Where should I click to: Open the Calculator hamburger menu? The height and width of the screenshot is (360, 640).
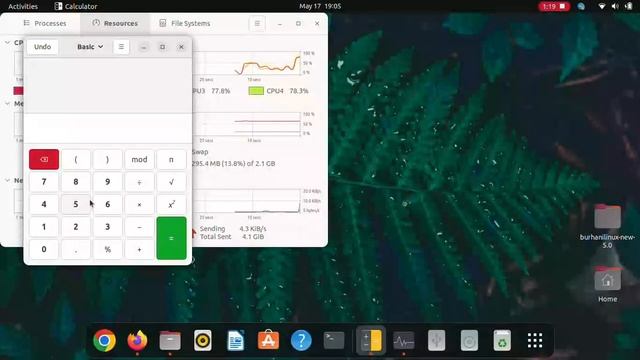121,47
